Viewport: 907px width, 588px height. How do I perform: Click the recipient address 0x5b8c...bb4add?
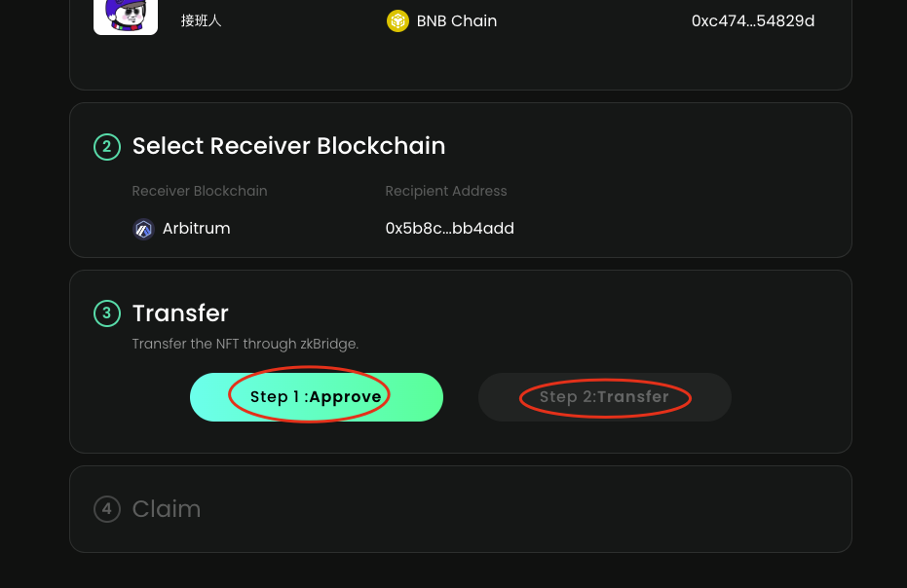point(449,229)
